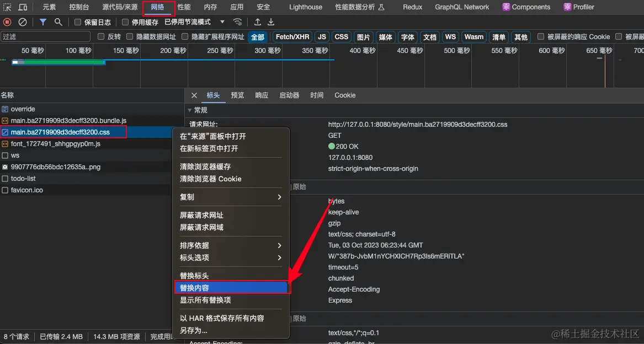Filter by 图片 request type
Viewport: 644px width, 344px height.
[364, 37]
